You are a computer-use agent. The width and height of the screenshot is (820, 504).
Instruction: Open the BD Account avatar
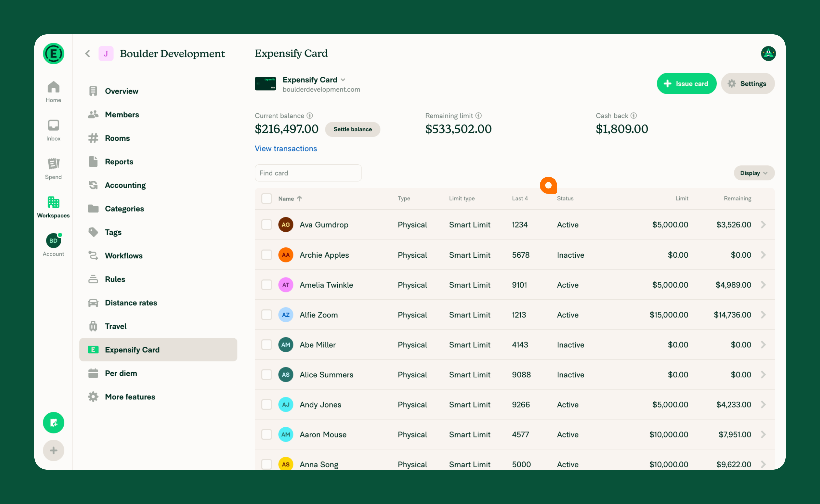point(53,240)
